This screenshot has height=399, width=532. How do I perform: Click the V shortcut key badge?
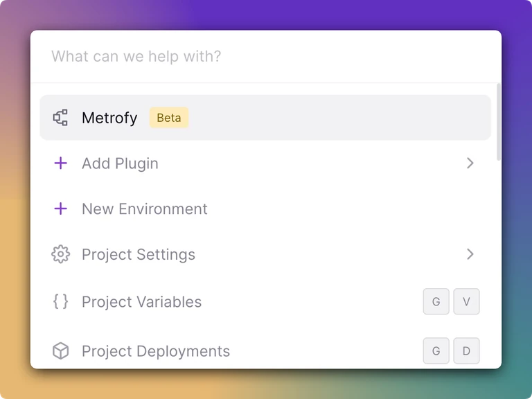point(466,301)
